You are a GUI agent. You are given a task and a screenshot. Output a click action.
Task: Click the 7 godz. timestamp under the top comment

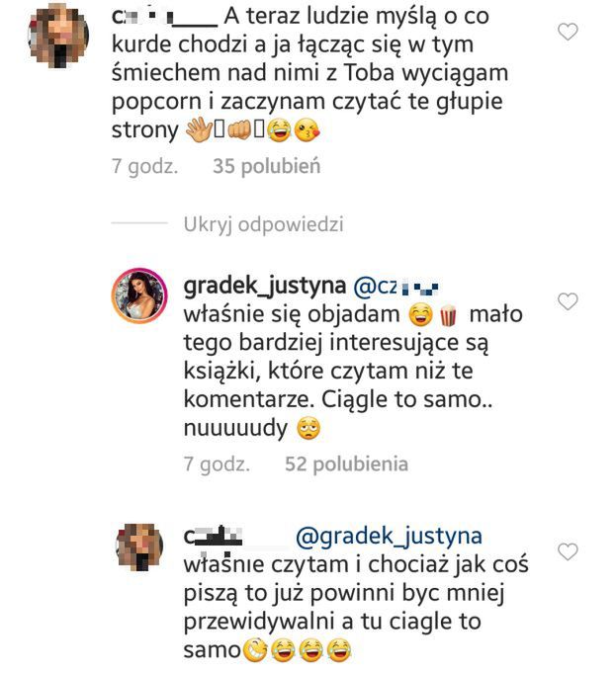pyautogui.click(x=144, y=167)
